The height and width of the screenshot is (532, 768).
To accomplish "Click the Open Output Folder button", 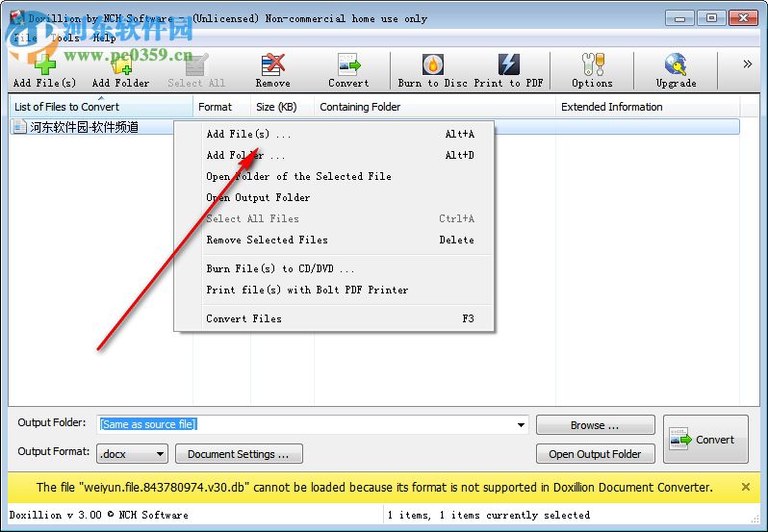I will 595,454.
